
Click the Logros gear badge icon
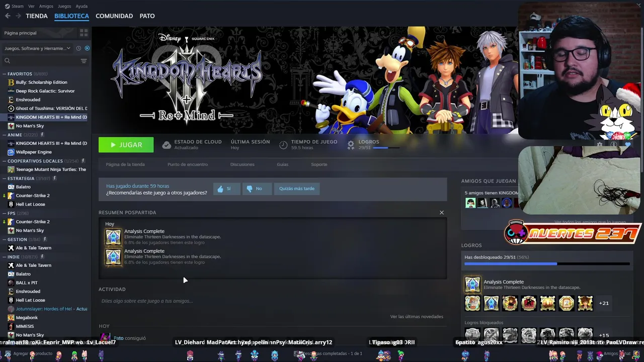(x=351, y=145)
